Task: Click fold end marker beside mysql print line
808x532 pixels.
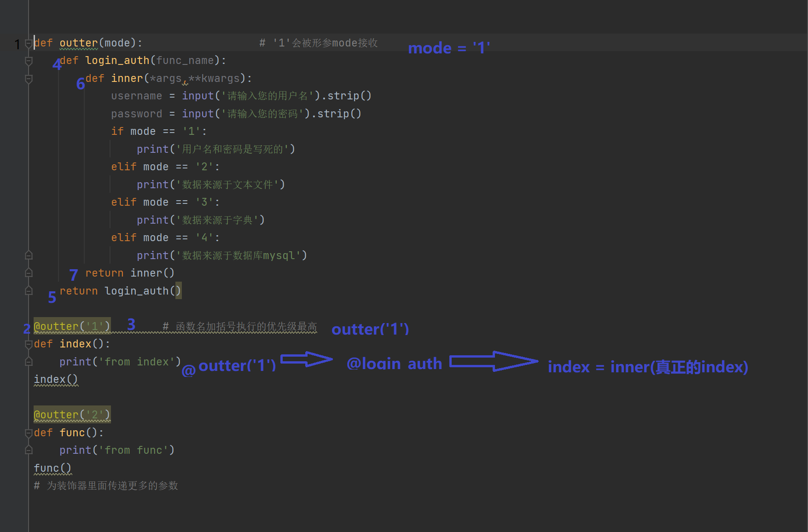Action: [29, 255]
